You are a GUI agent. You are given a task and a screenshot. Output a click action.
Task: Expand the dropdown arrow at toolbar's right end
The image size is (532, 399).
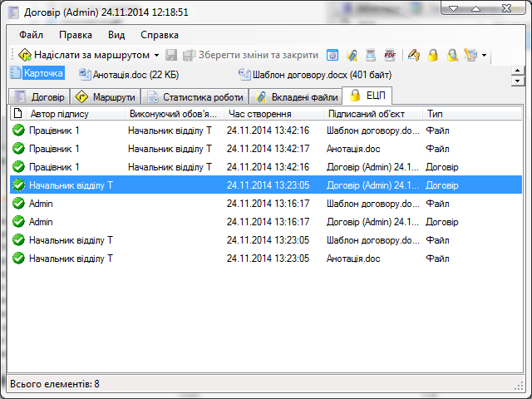485,56
